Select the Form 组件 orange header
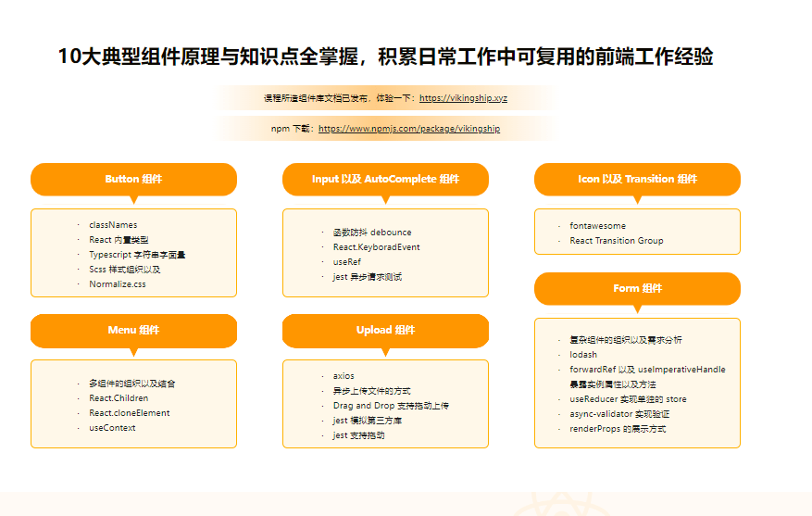This screenshot has width=812, height=516. click(x=638, y=288)
